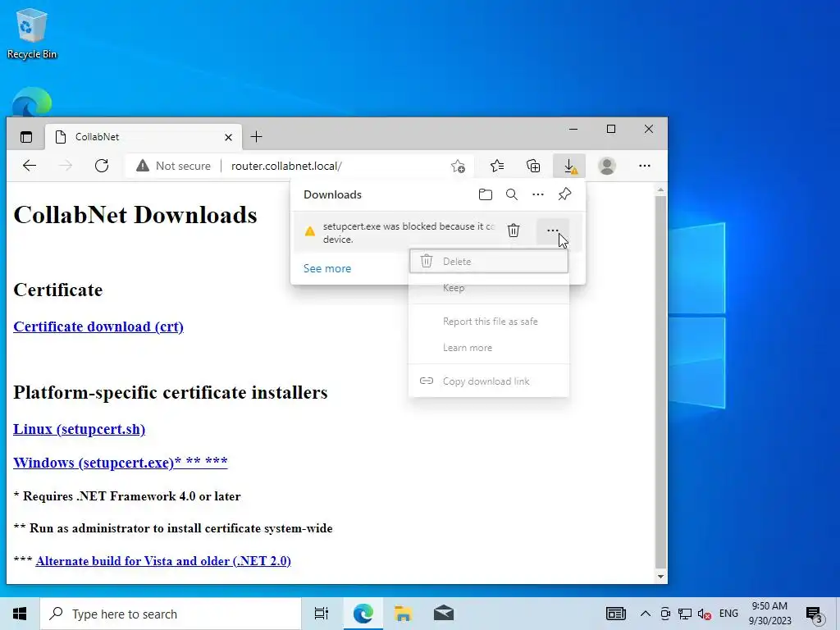Viewport: 840px width, 630px height.
Task: Show hidden system tray icons
Action: coord(646,614)
